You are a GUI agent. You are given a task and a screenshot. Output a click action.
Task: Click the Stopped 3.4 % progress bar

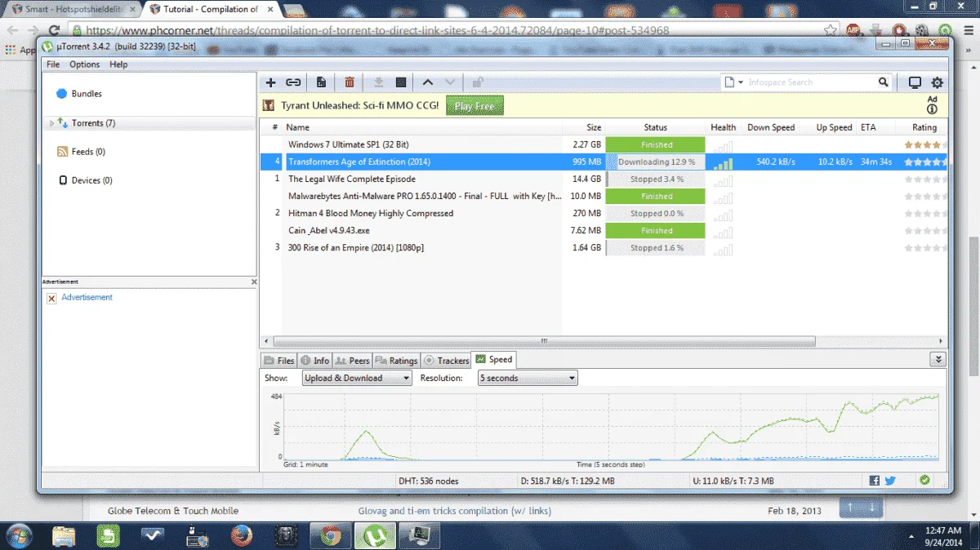pyautogui.click(x=655, y=179)
